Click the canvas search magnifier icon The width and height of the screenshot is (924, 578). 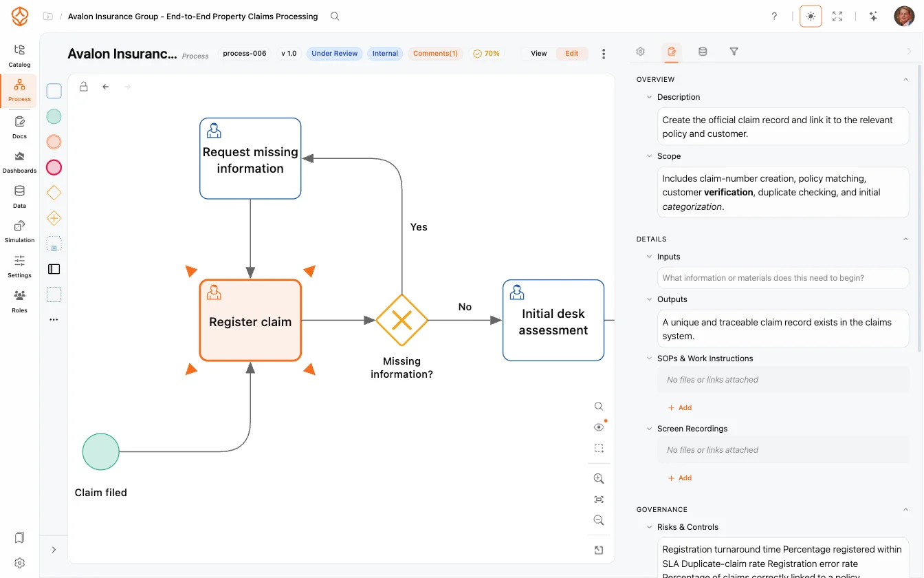[x=599, y=407]
